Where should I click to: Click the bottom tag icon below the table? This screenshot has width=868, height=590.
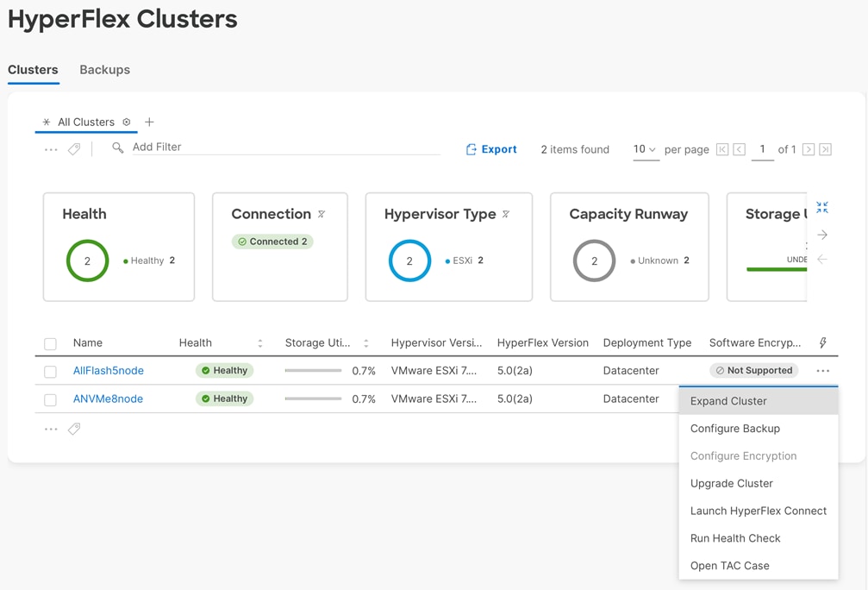[74, 429]
